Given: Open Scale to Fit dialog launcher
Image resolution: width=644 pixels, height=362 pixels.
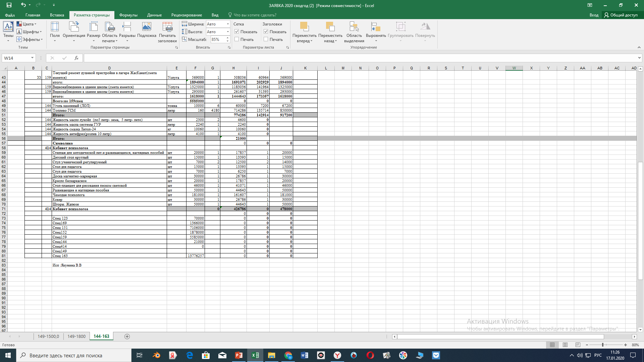Looking at the screenshot, I should pos(229,48).
